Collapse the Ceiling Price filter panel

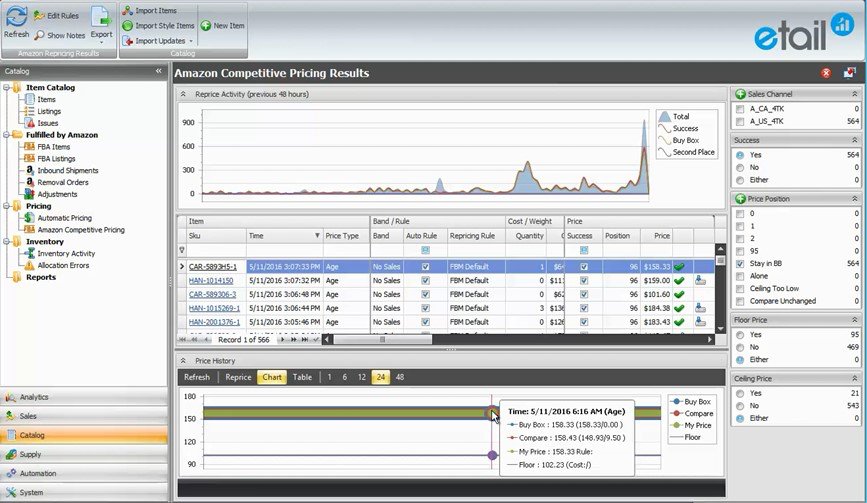click(x=854, y=379)
